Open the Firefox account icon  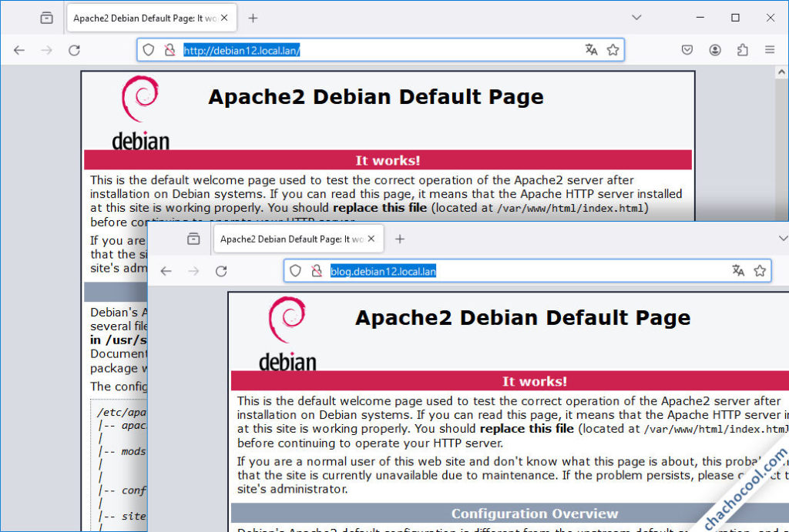click(714, 49)
